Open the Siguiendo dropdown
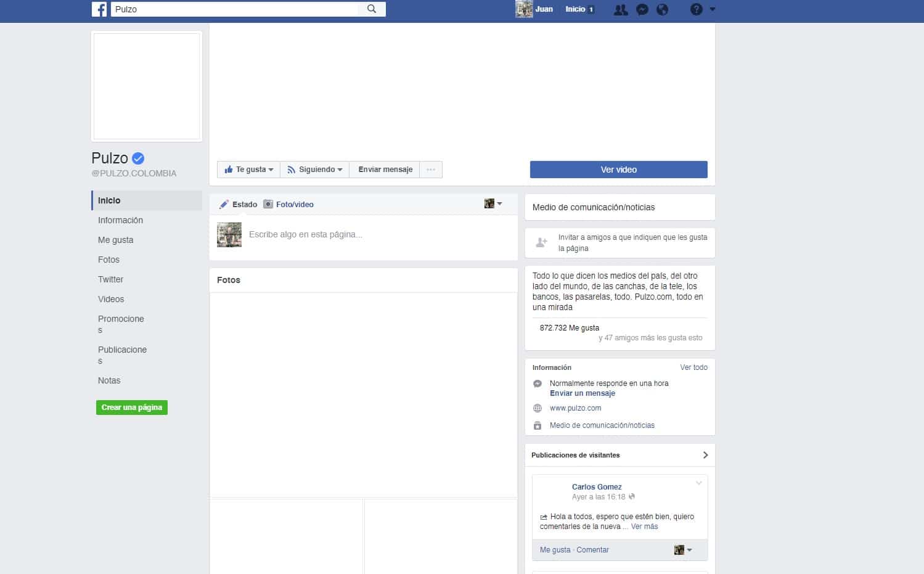 pos(314,170)
